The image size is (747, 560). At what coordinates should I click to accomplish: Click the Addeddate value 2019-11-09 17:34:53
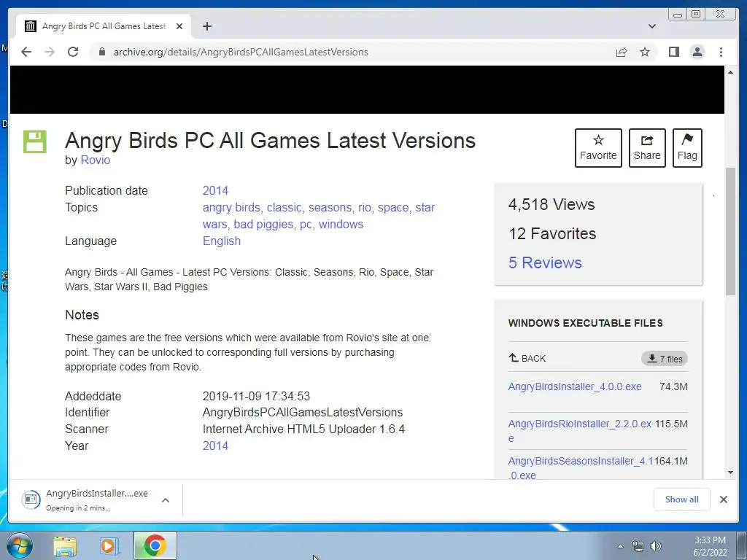click(x=256, y=396)
